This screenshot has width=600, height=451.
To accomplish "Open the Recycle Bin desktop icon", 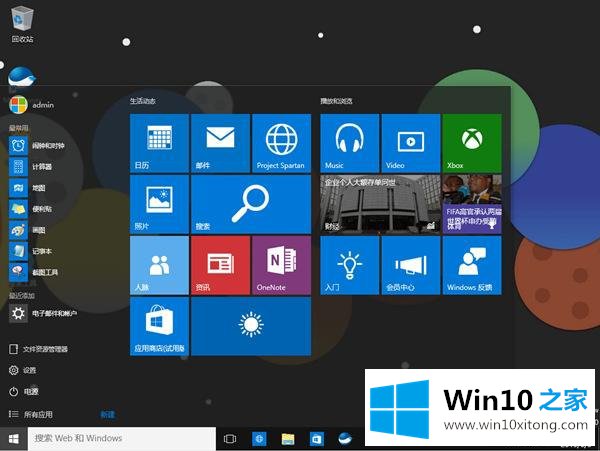I will click(x=22, y=24).
